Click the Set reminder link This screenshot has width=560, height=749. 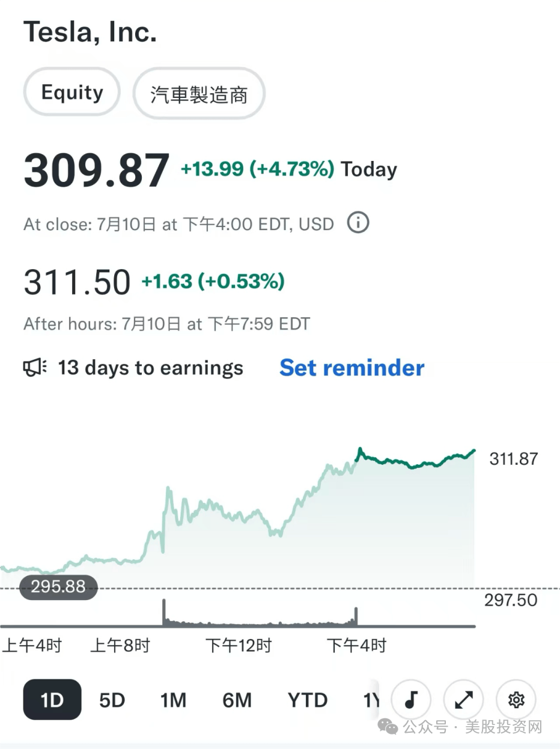pyautogui.click(x=352, y=368)
